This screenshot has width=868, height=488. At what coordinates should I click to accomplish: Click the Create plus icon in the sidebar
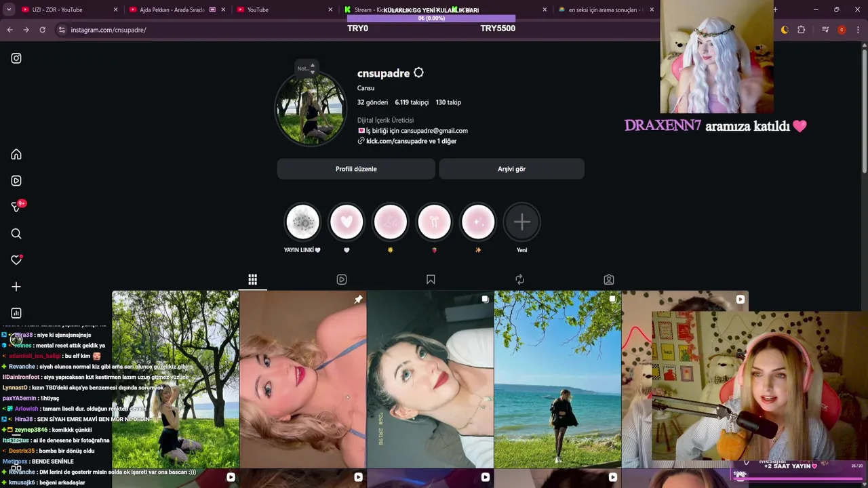click(16, 287)
